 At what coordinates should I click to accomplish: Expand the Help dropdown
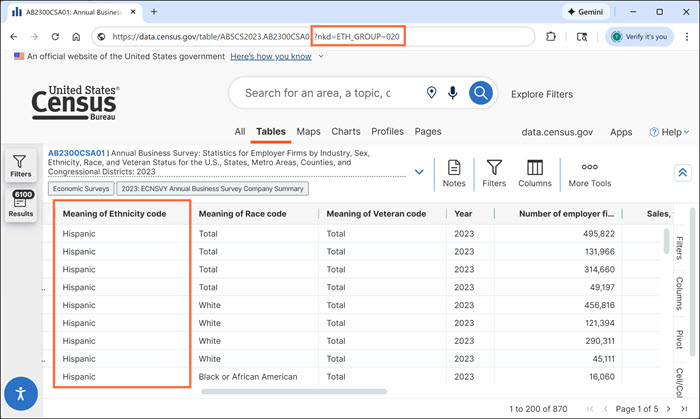tap(669, 132)
